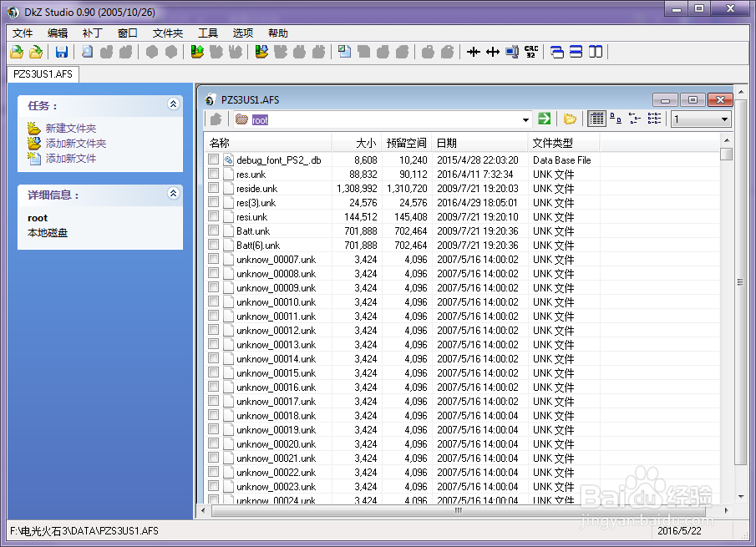Click the Add New File icon in tasks

point(33,158)
